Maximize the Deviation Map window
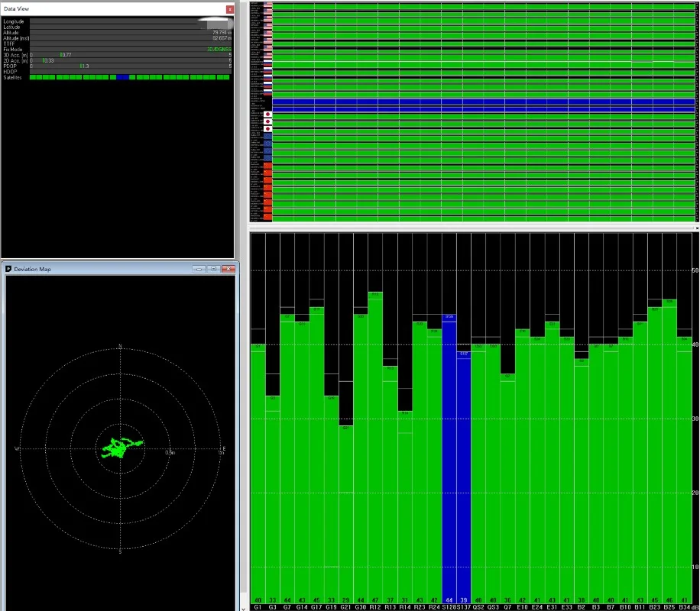The width and height of the screenshot is (700, 611). (213, 269)
